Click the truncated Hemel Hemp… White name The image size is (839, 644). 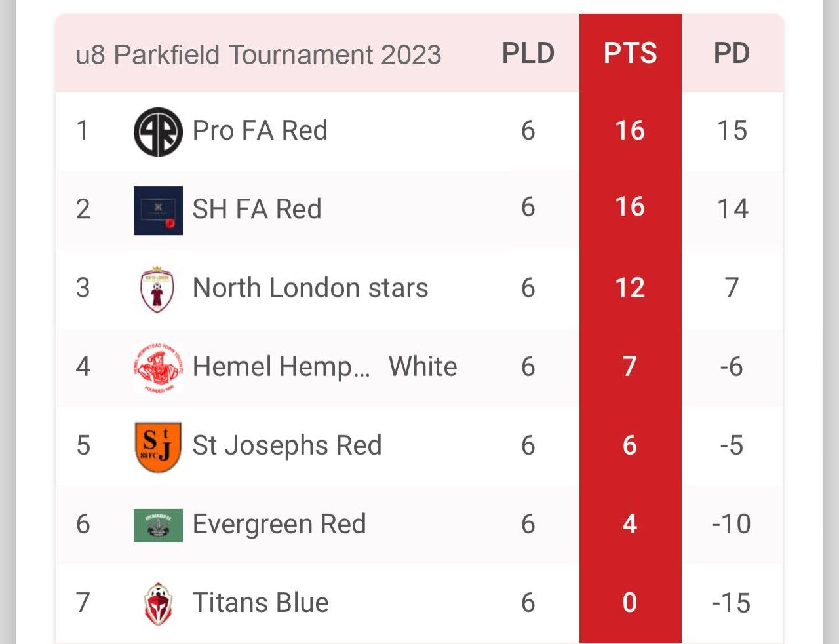(324, 367)
